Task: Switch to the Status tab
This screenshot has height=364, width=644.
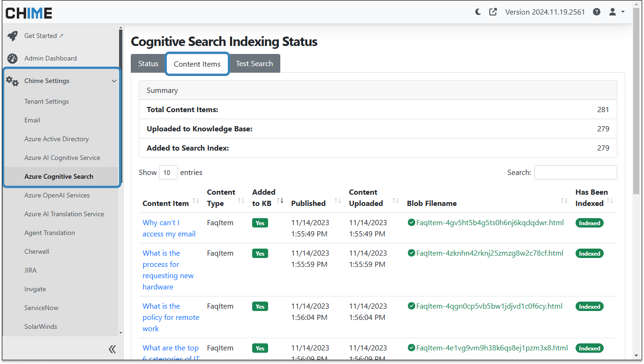Action: coord(148,64)
